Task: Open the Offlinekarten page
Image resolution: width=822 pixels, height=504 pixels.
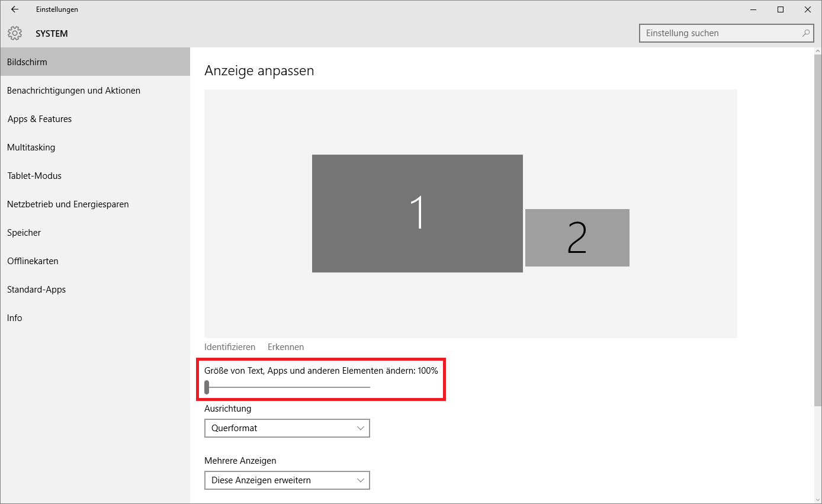Action: tap(95, 261)
